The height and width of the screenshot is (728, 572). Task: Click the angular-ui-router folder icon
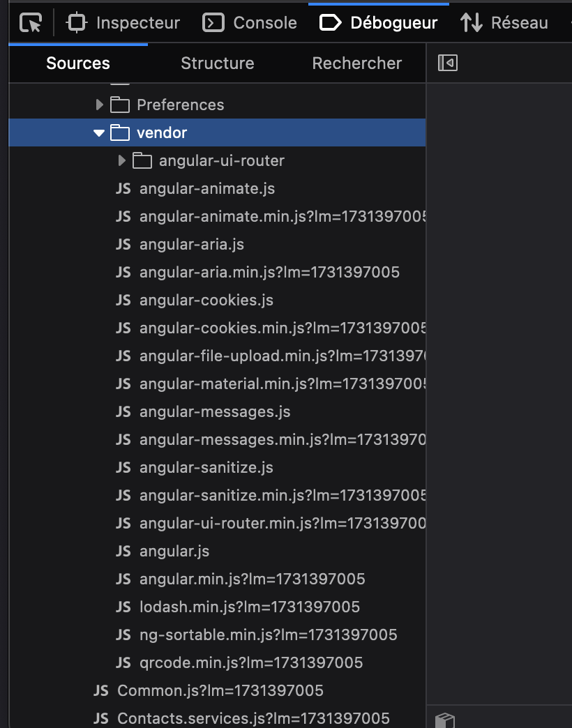pos(142,161)
